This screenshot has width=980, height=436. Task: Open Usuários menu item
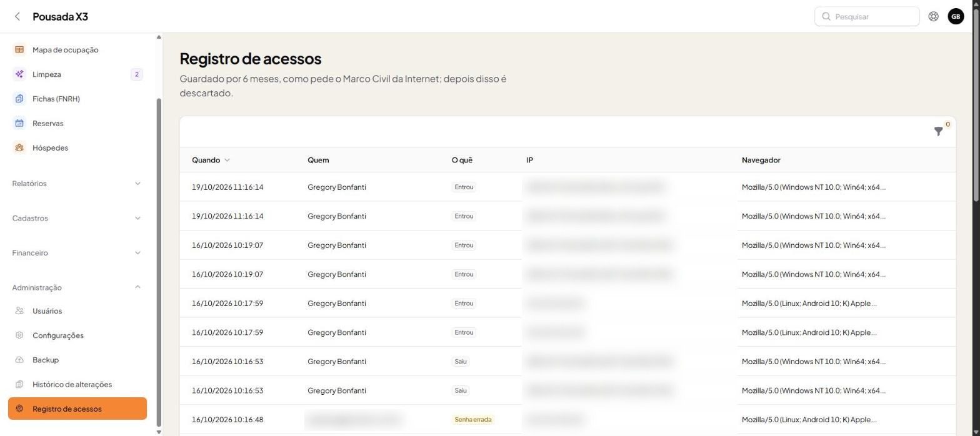(77, 311)
